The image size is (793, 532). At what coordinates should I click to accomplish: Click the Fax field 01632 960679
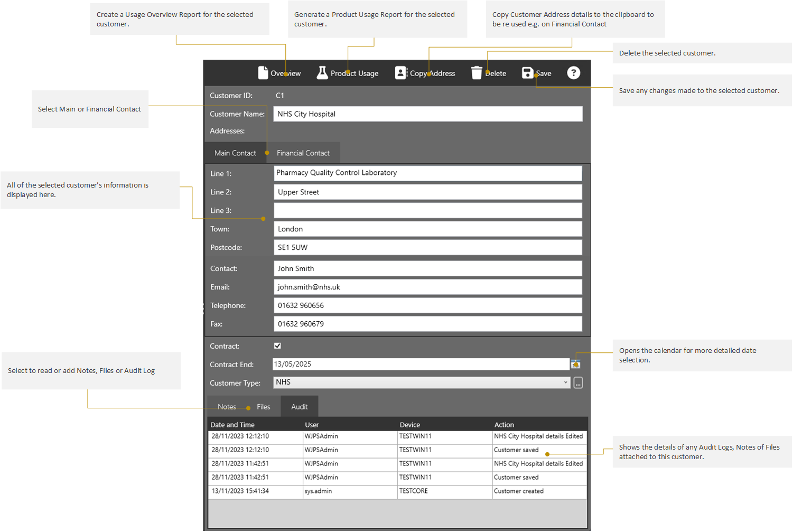click(x=428, y=324)
